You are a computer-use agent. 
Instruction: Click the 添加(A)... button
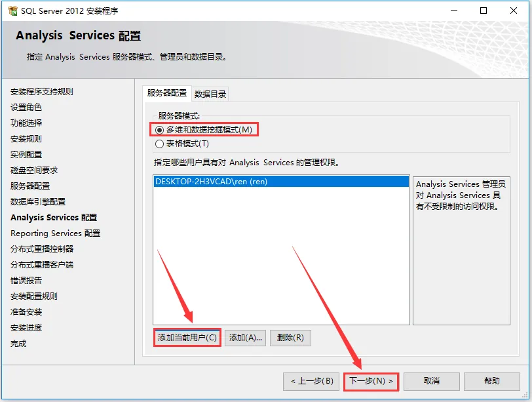pyautogui.click(x=245, y=338)
